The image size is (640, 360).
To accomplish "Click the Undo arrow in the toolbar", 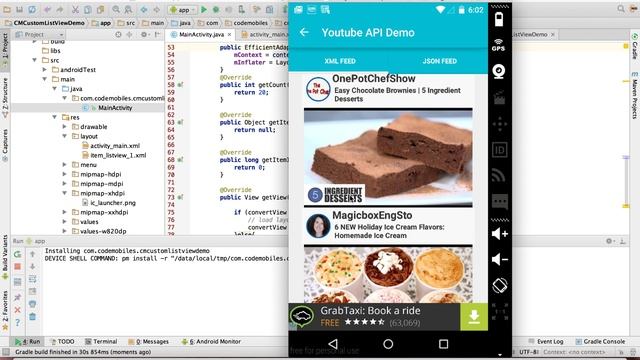I will (47, 9).
